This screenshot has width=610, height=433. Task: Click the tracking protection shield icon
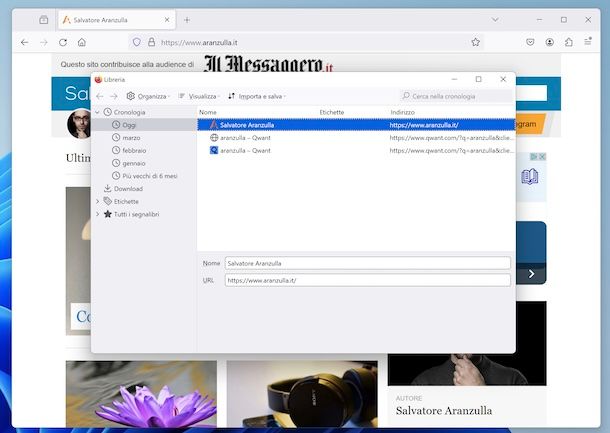click(137, 42)
